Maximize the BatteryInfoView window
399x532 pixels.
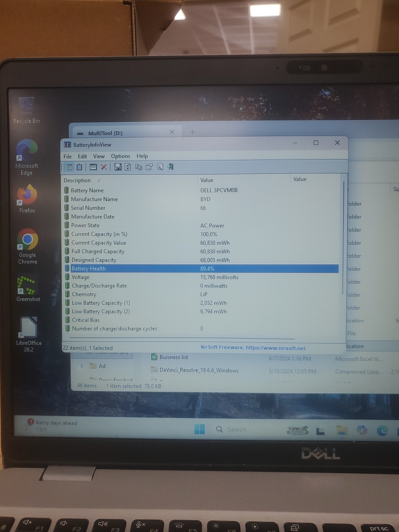pyautogui.click(x=316, y=143)
